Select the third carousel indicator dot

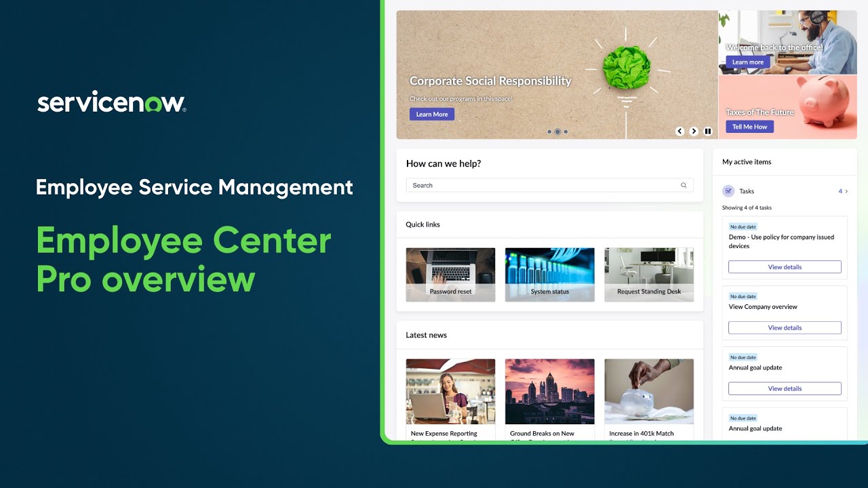tap(566, 131)
